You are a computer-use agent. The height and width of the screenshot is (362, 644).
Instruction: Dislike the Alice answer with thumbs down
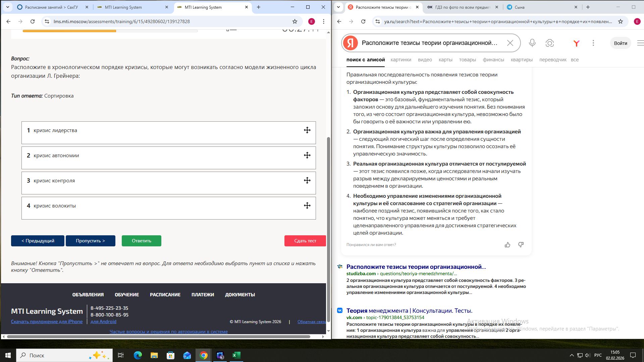point(521,245)
